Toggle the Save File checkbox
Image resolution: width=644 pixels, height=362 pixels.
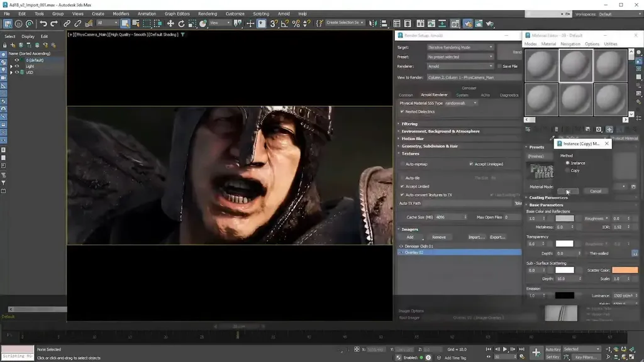coord(499,66)
